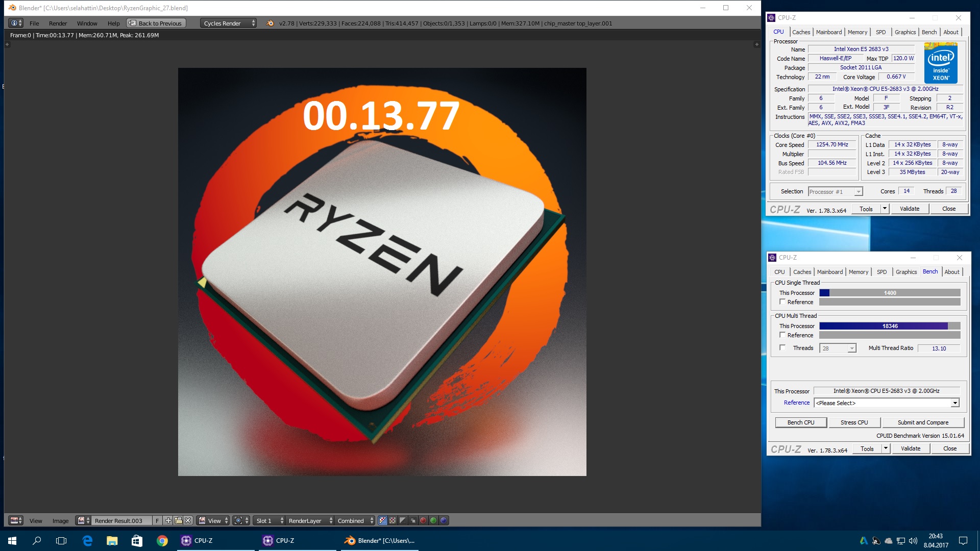Open Blender's File menu

[x=34, y=23]
